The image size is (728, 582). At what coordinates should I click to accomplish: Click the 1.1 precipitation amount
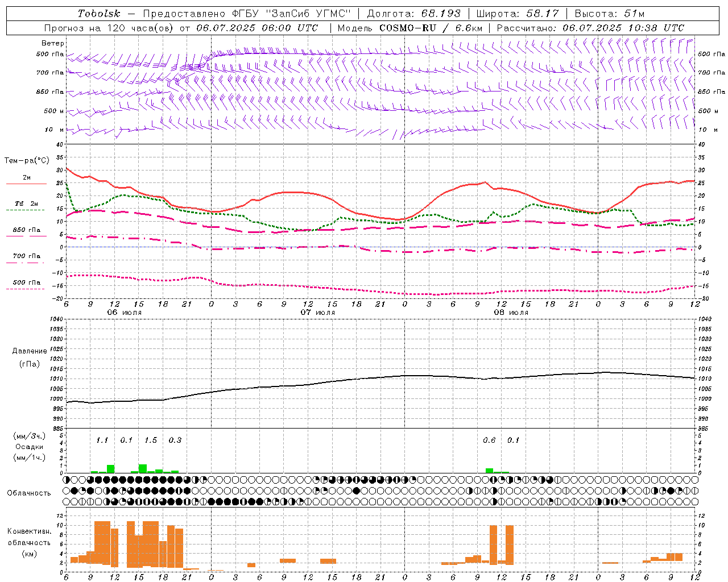[102, 440]
